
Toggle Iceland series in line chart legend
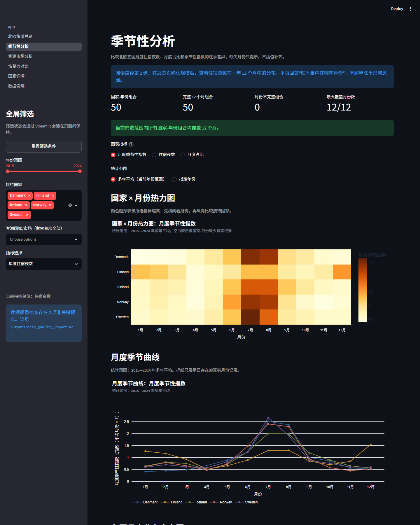[196, 502]
